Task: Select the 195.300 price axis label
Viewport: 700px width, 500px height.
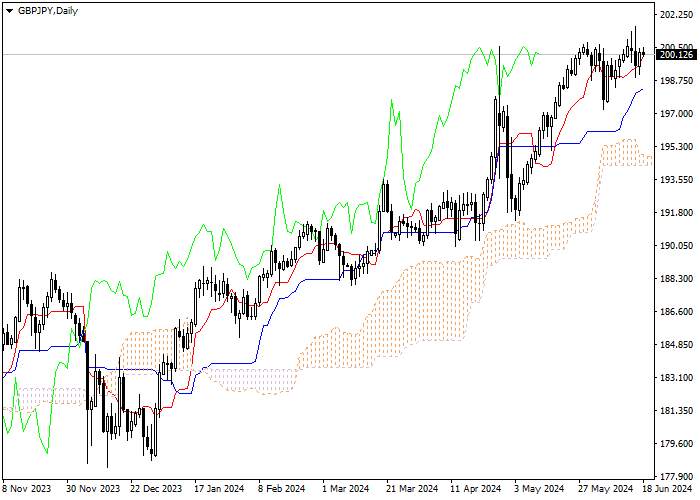Action: click(676, 147)
